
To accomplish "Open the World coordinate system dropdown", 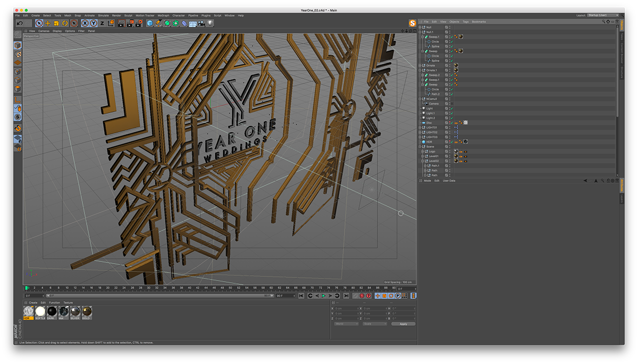I will (346, 324).
